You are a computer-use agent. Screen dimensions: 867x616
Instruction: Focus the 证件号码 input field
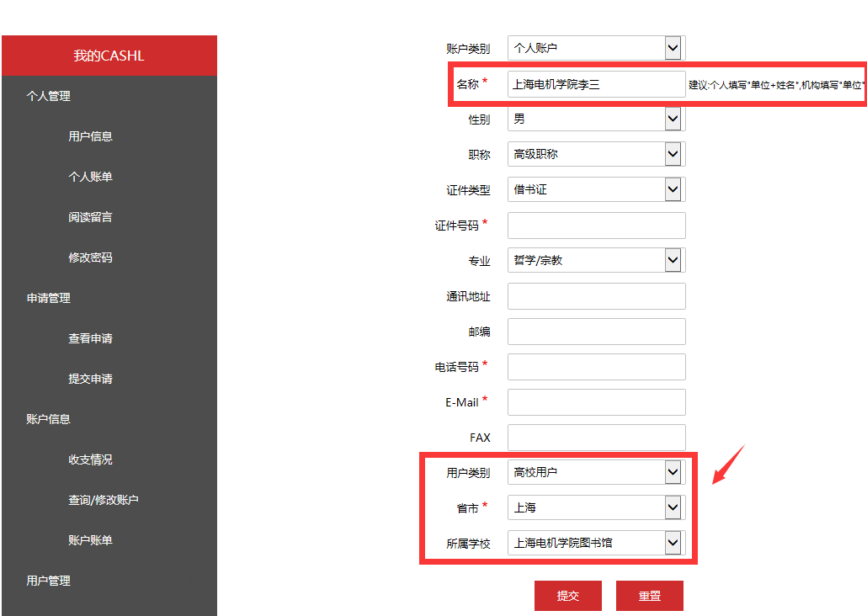coord(596,226)
